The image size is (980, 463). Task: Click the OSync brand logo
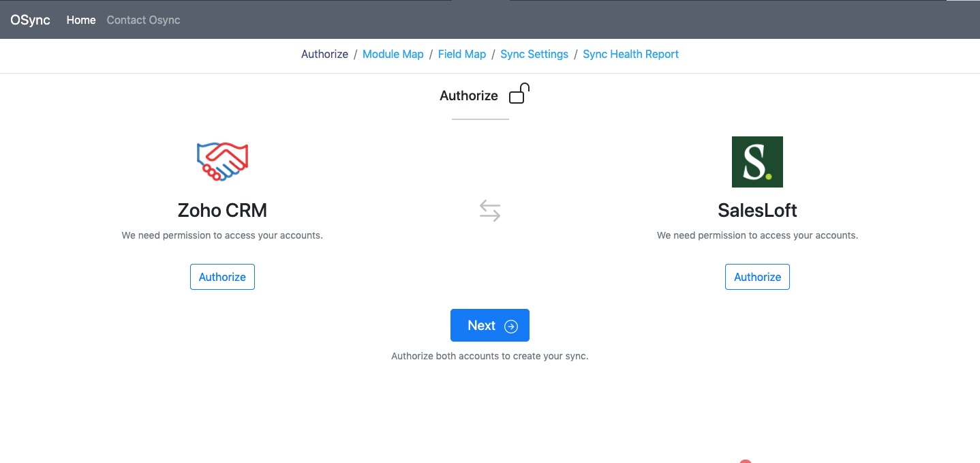[31, 20]
